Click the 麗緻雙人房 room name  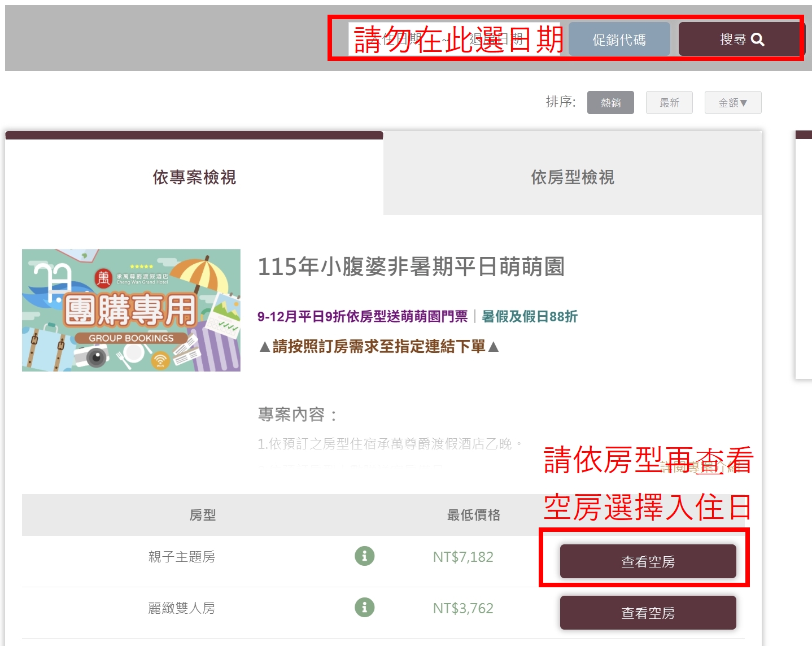[182, 608]
